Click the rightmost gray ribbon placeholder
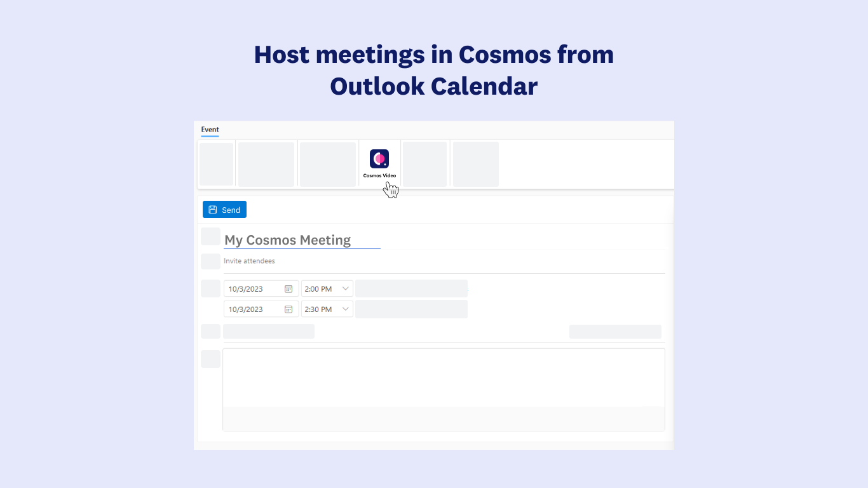Viewport: 868px width, 488px height. coord(475,164)
